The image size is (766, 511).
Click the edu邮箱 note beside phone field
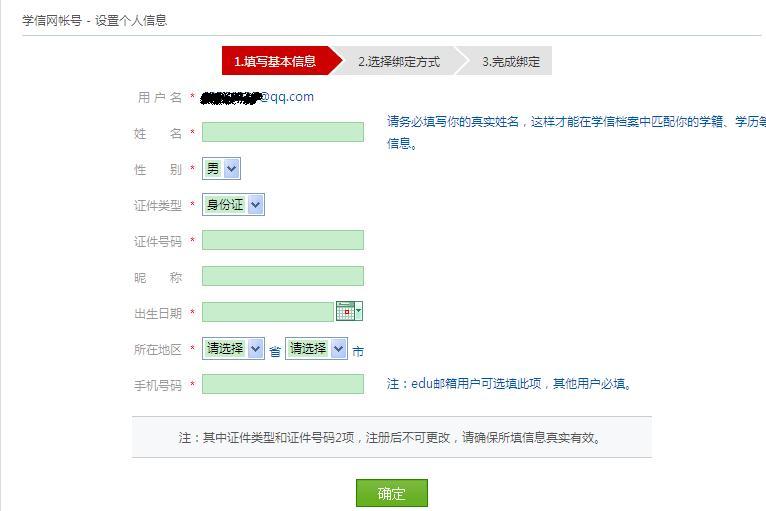509,383
